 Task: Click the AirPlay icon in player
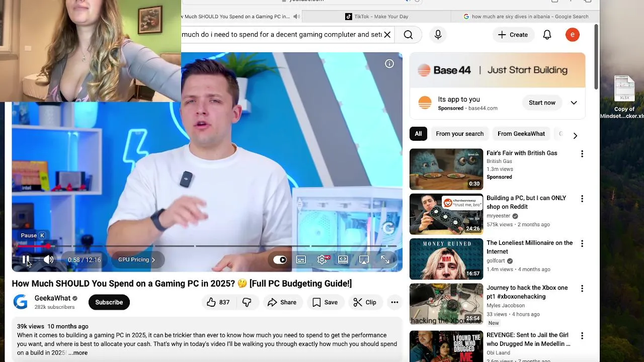coord(364,260)
